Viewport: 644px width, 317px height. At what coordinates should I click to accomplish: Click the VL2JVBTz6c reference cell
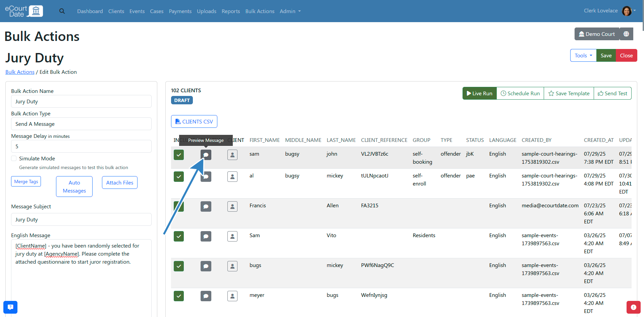coord(375,154)
